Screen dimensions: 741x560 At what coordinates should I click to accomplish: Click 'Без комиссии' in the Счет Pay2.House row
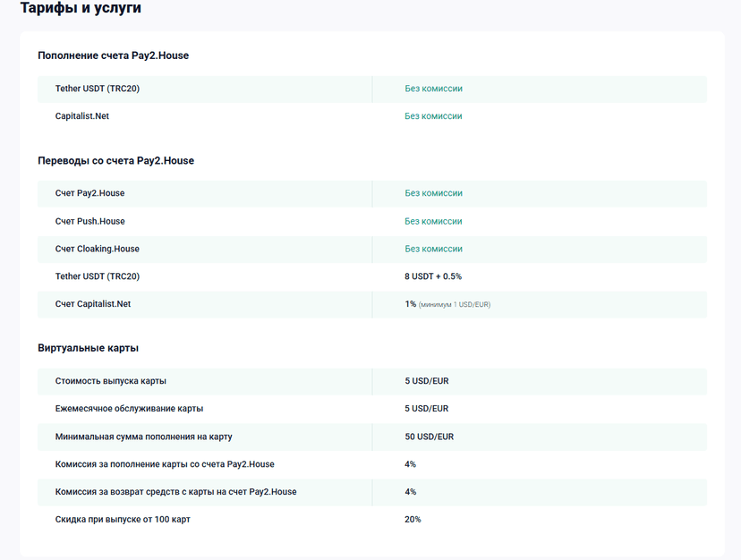(433, 193)
